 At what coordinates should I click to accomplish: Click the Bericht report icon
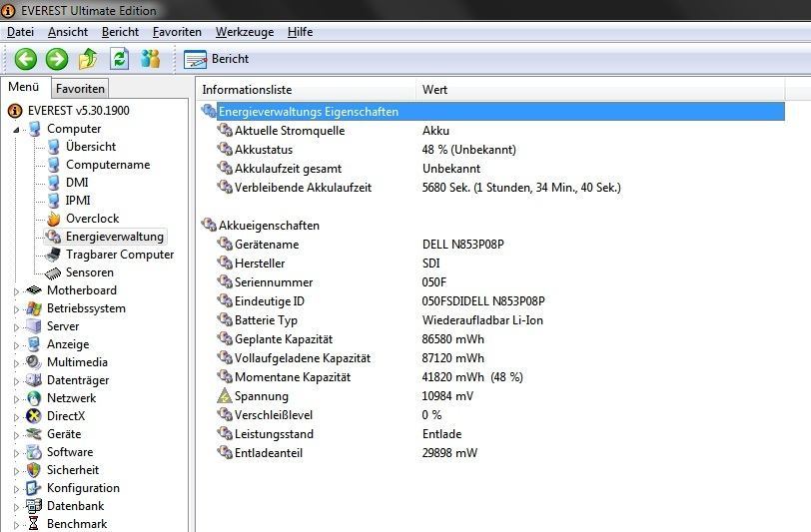195,60
